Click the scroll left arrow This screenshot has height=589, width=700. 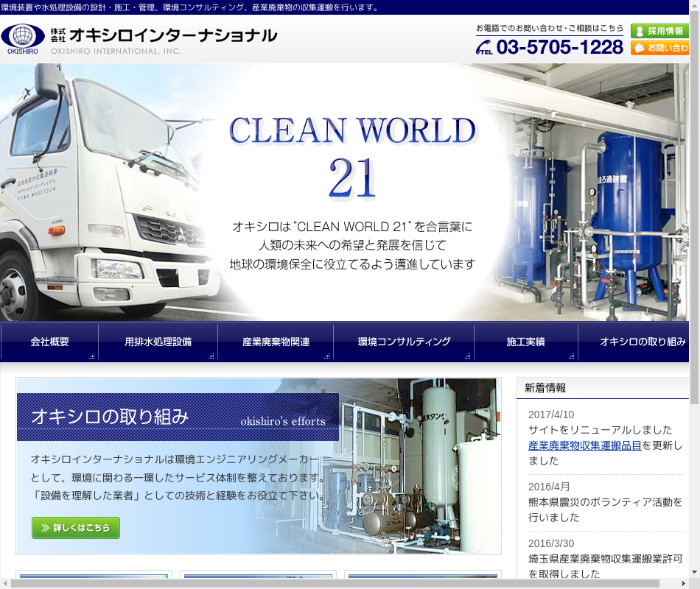click(5, 584)
